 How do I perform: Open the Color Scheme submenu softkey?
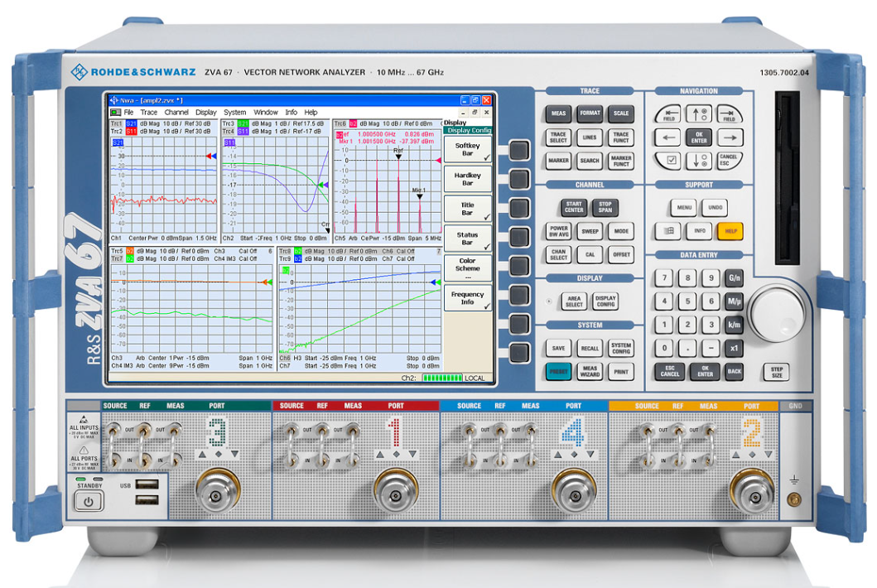(467, 268)
